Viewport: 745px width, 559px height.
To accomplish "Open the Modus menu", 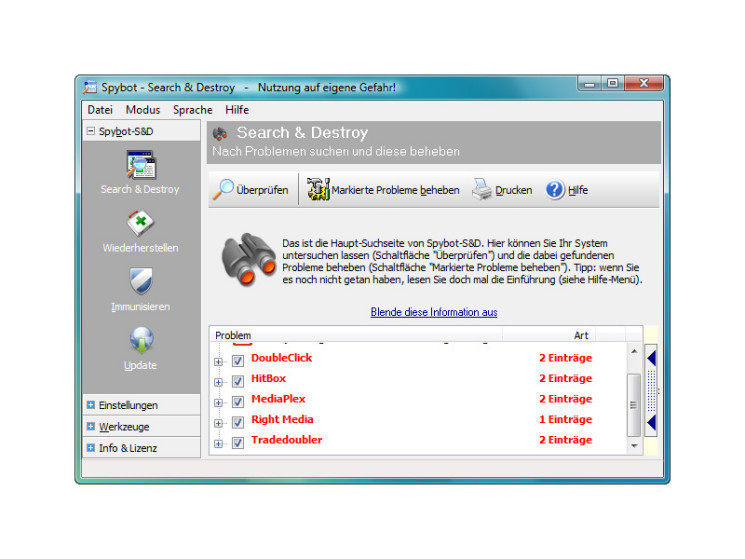I will [x=143, y=110].
